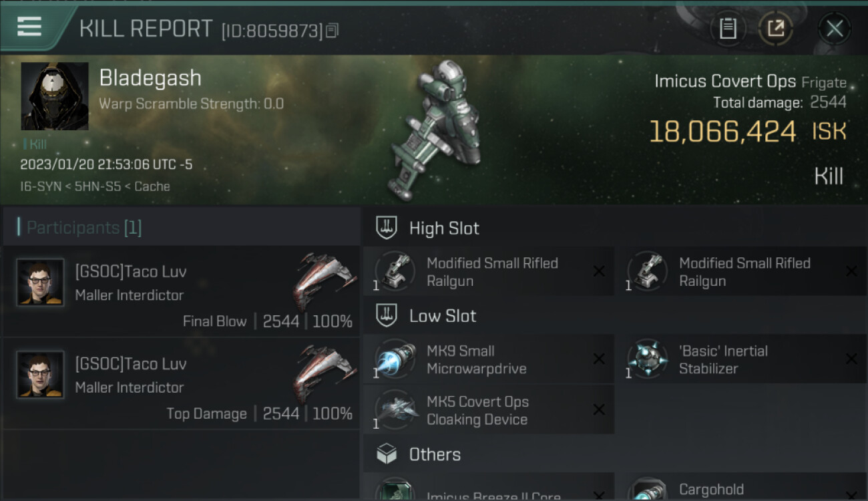Select MK9 Small Microwarpdrive icon
Image resolution: width=868 pixels, height=501 pixels.
pos(395,359)
